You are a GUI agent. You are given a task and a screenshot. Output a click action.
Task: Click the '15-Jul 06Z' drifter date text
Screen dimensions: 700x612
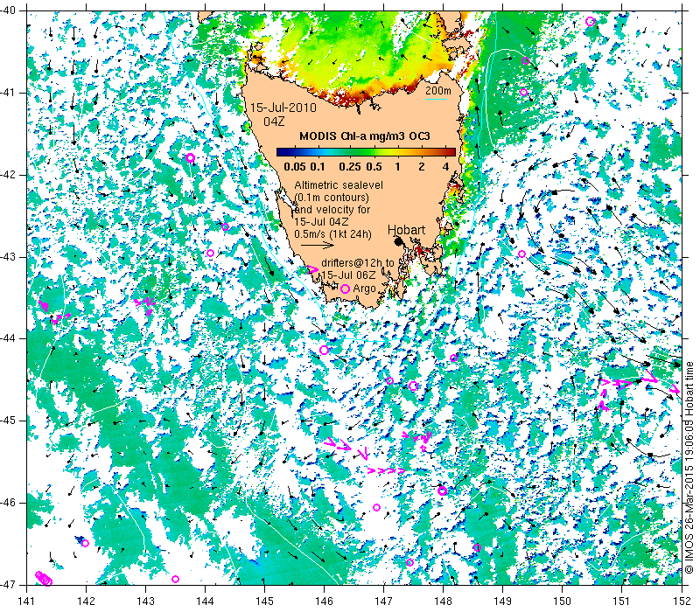point(348,275)
